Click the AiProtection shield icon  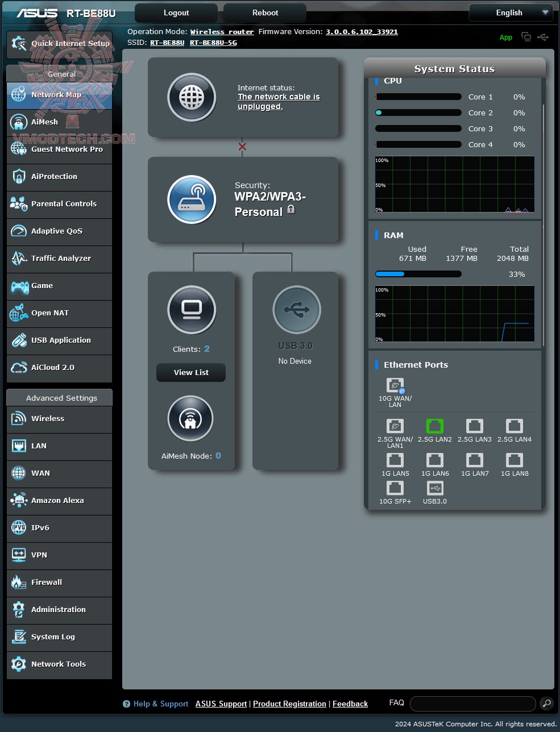tap(19, 177)
